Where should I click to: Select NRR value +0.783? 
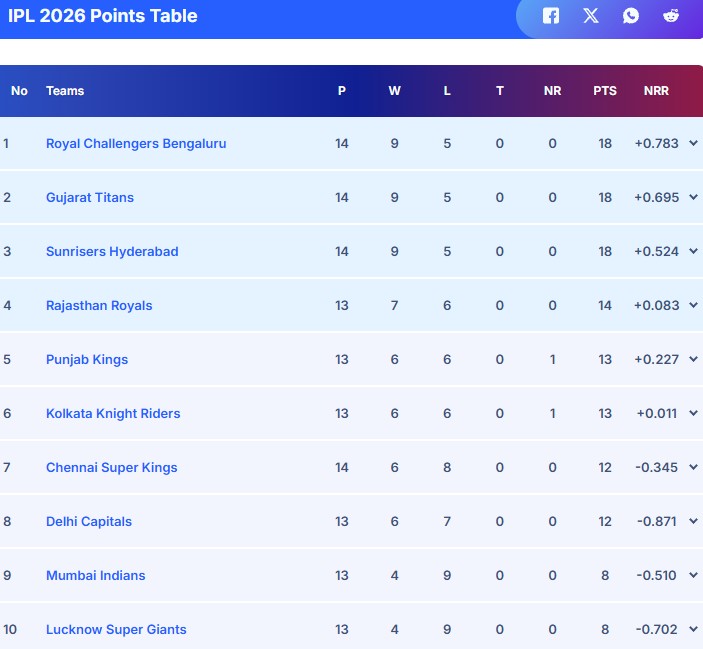click(656, 143)
